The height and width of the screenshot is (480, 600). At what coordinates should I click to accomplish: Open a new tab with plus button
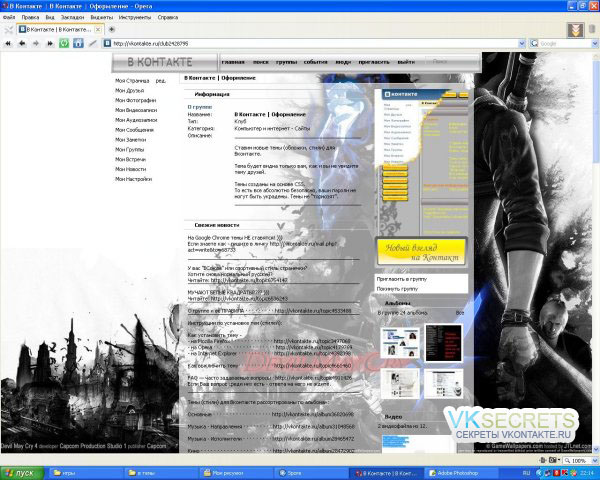click(x=111, y=29)
